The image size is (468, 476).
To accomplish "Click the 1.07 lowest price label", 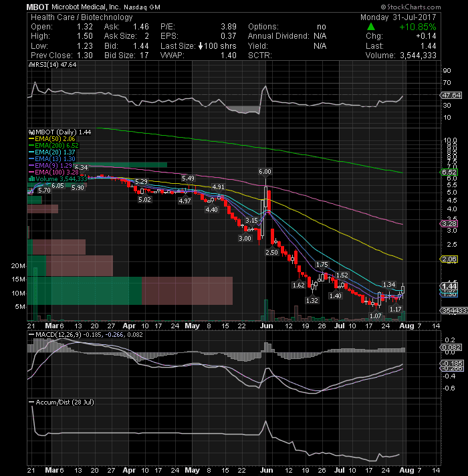I will coord(376,316).
